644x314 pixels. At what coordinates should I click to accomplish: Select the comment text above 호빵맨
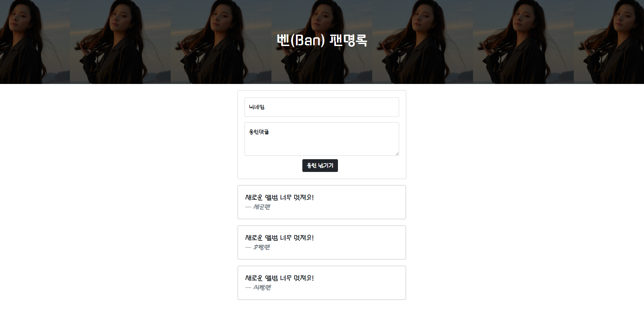[x=280, y=238]
